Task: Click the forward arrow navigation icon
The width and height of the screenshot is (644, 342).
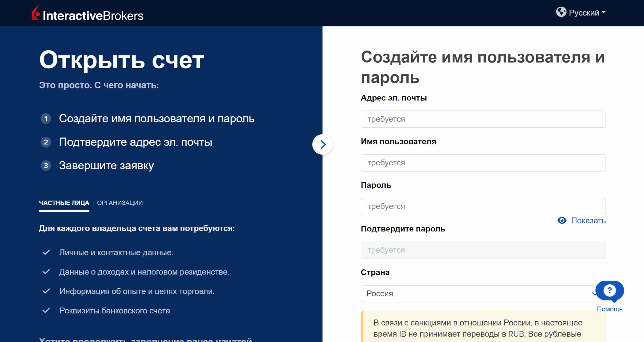Action: pos(323,144)
